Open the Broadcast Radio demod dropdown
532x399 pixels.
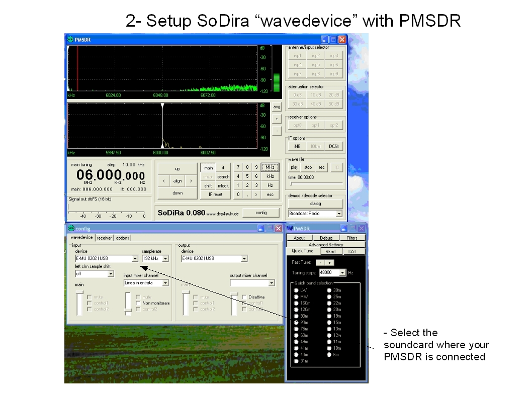(x=338, y=214)
